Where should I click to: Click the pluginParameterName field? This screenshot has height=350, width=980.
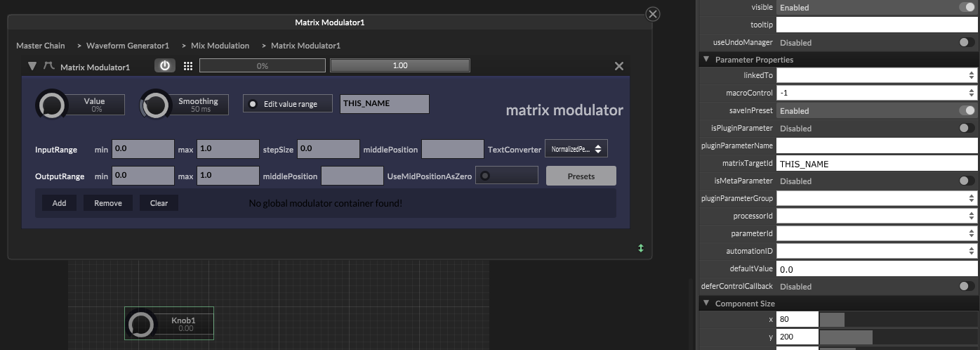[877, 145]
